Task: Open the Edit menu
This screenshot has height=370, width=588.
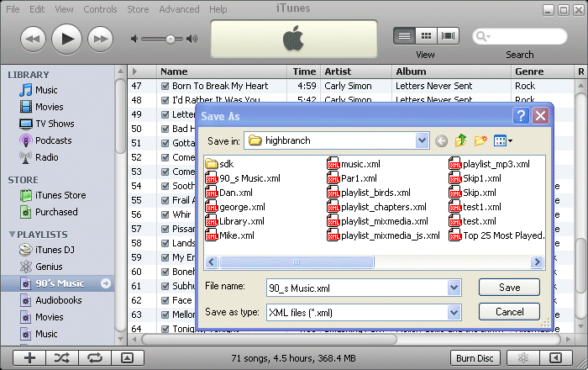Action: click(x=37, y=9)
